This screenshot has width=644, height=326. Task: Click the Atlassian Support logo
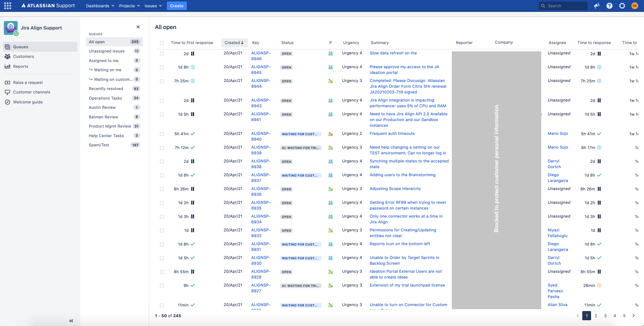click(x=48, y=6)
